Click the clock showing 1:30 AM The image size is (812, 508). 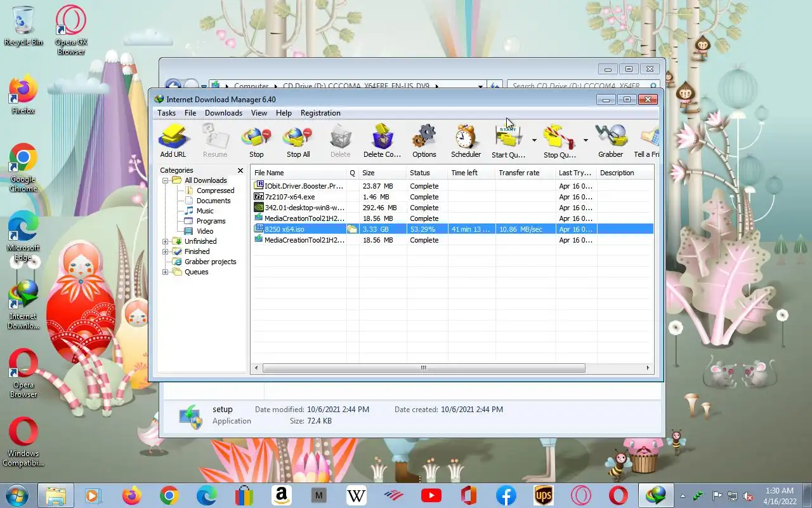[x=780, y=491]
